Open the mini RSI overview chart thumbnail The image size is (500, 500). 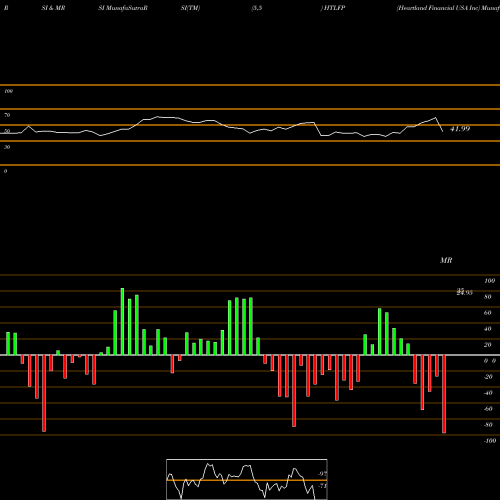(247, 479)
